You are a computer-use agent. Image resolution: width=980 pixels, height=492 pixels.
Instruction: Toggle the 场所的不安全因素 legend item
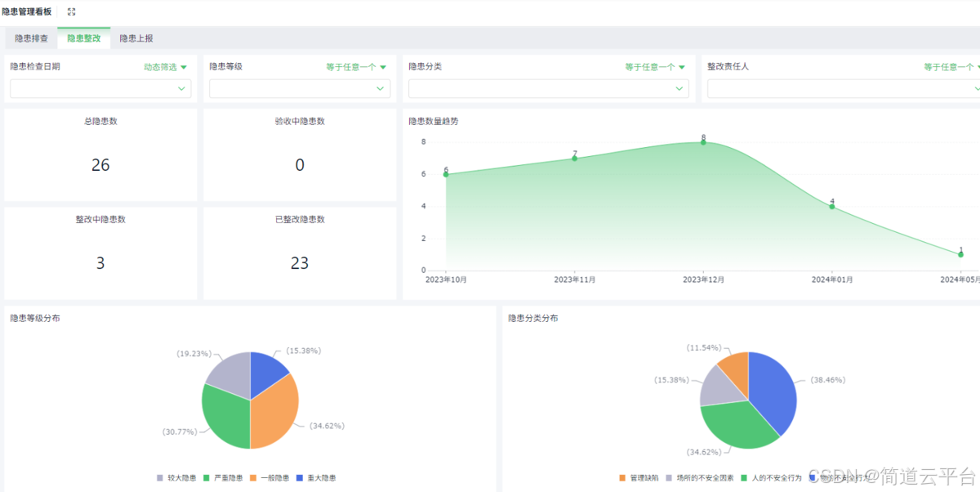point(701,477)
